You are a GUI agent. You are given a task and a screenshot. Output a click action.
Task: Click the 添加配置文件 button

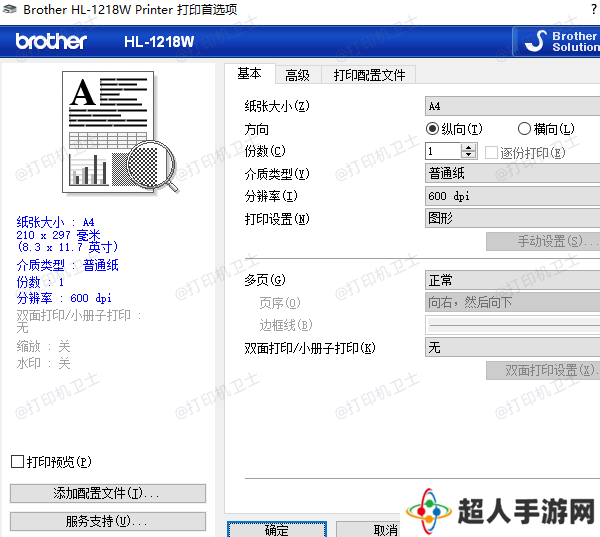(x=108, y=493)
